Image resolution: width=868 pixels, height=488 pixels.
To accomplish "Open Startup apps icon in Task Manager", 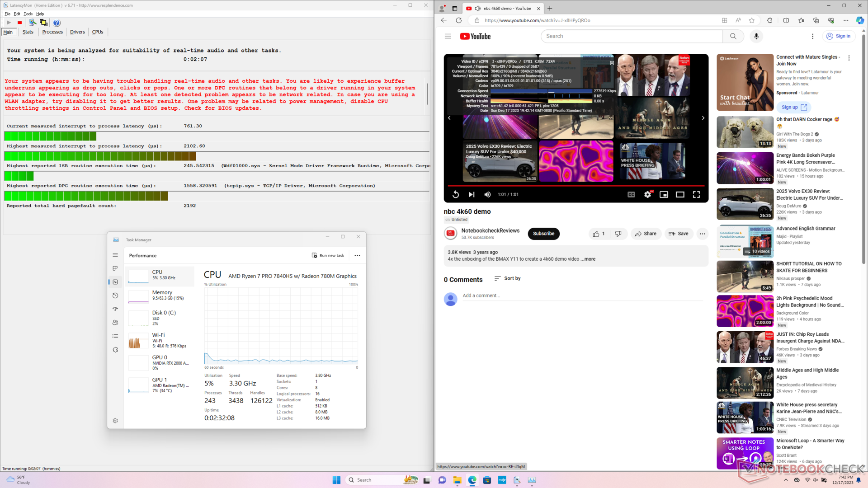I will (115, 309).
